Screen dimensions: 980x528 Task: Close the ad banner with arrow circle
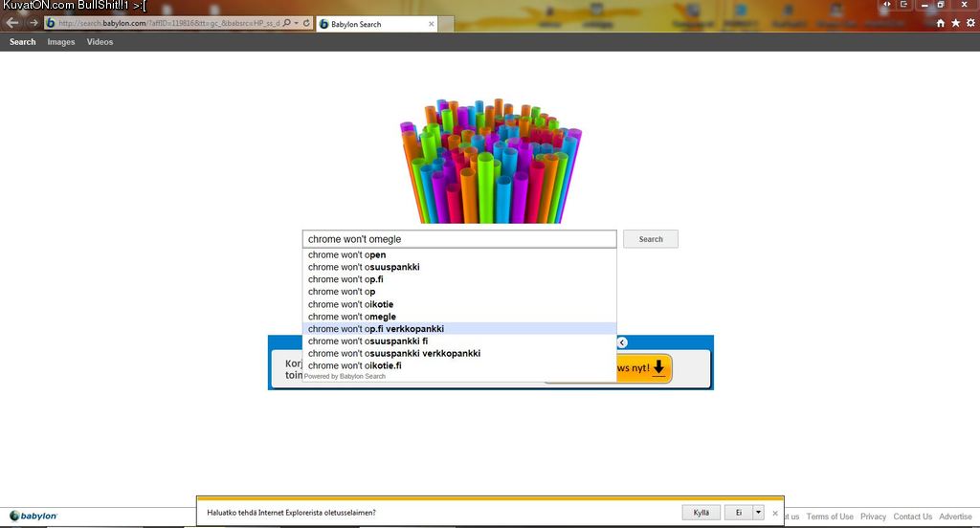pyautogui.click(x=622, y=342)
